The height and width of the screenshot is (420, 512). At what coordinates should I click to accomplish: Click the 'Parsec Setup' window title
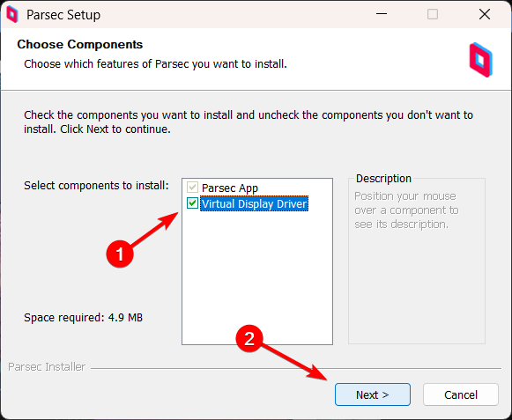point(63,15)
